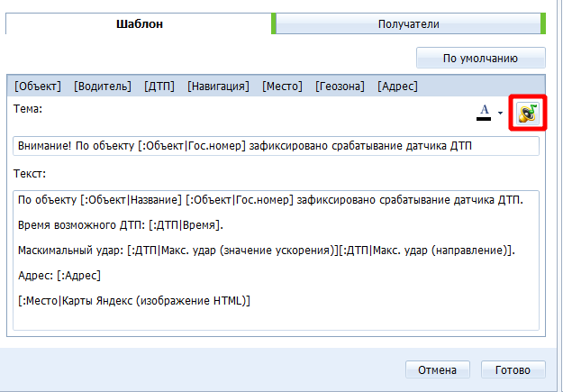Click the sound notification speaker icon
Viewport: 563px width, 392px height.
click(527, 114)
